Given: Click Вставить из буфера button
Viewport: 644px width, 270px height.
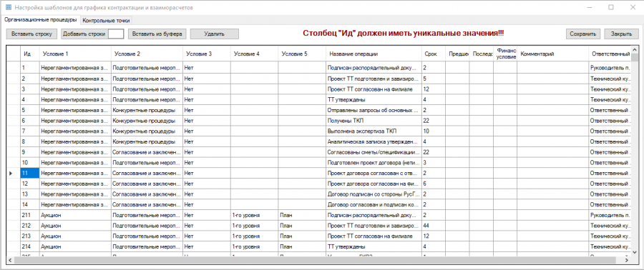Looking at the screenshot, I should point(157,34).
